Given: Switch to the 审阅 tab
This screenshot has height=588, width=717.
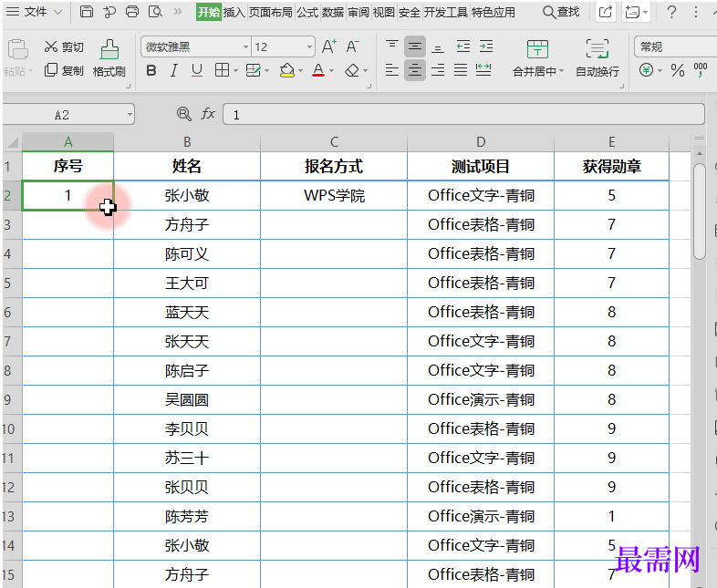Looking at the screenshot, I should click(358, 13).
